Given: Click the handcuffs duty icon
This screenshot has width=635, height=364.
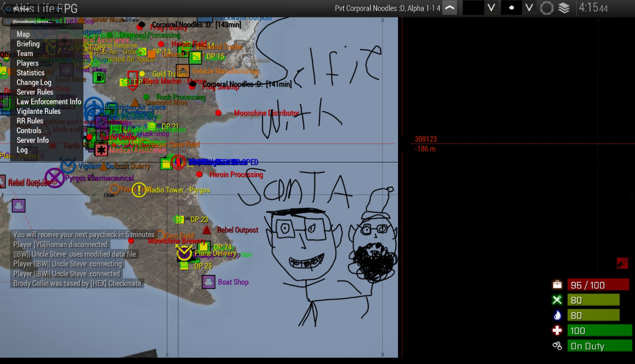Looking at the screenshot, I should [x=557, y=346].
